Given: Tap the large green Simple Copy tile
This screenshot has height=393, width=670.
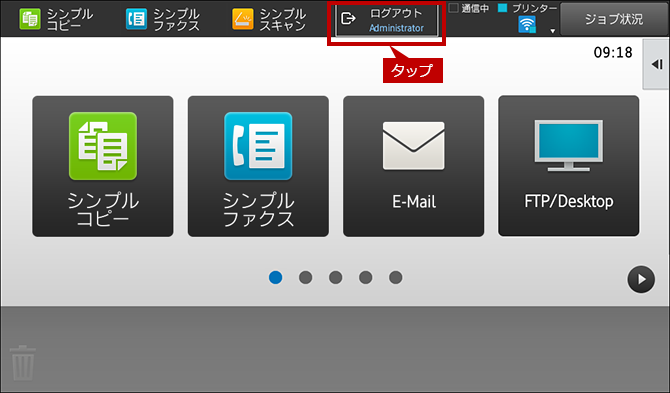Looking at the screenshot, I should point(103,166).
